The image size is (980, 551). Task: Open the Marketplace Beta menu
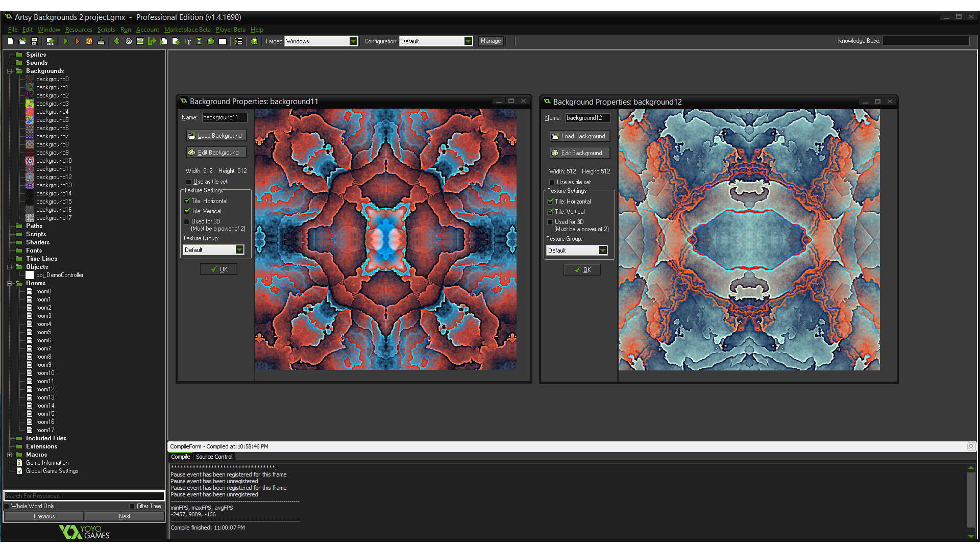point(187,30)
